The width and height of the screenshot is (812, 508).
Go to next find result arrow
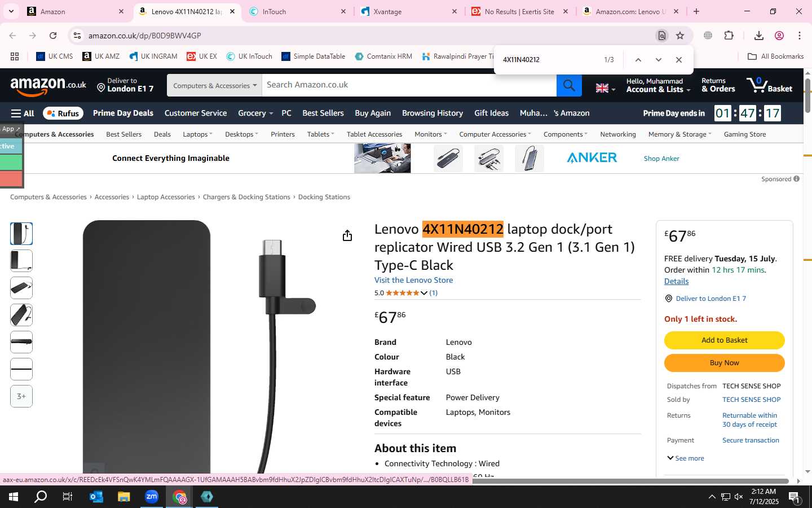coord(658,60)
